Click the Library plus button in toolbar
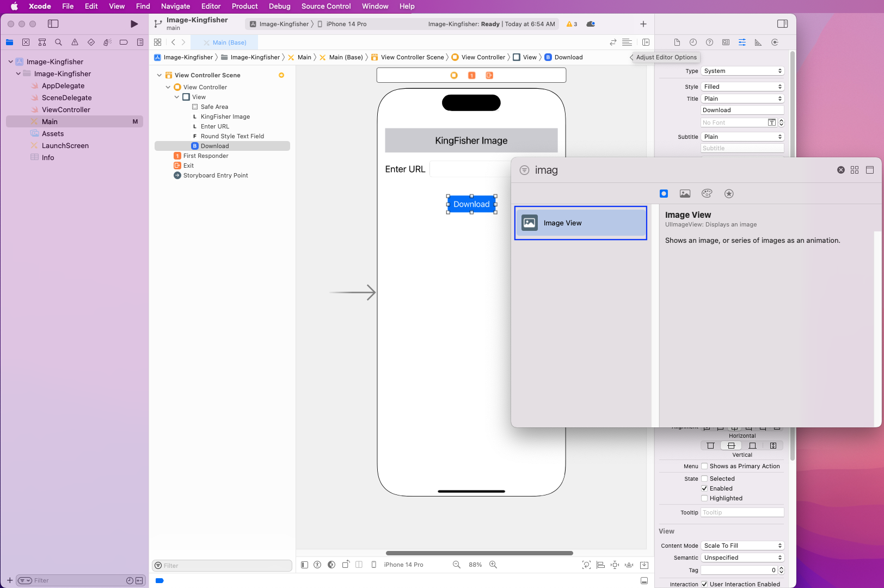 643,24
